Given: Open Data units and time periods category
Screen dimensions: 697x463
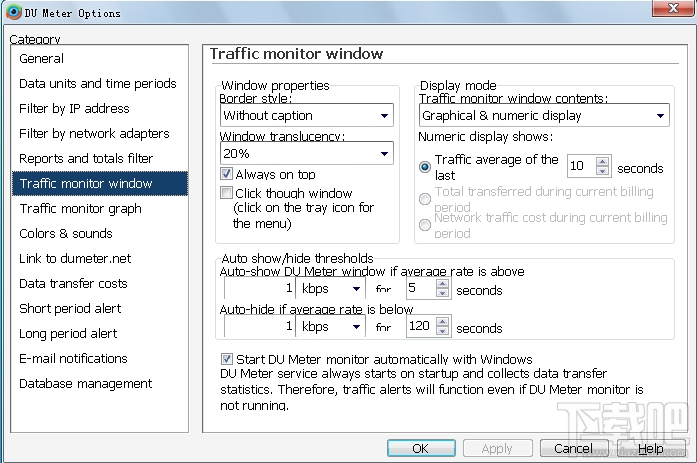Looking at the screenshot, I should point(98,84).
